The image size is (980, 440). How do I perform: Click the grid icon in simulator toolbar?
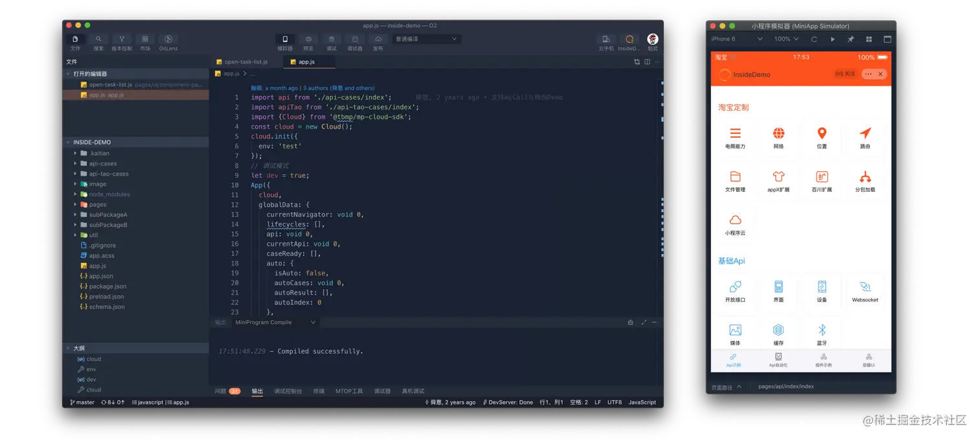click(869, 39)
